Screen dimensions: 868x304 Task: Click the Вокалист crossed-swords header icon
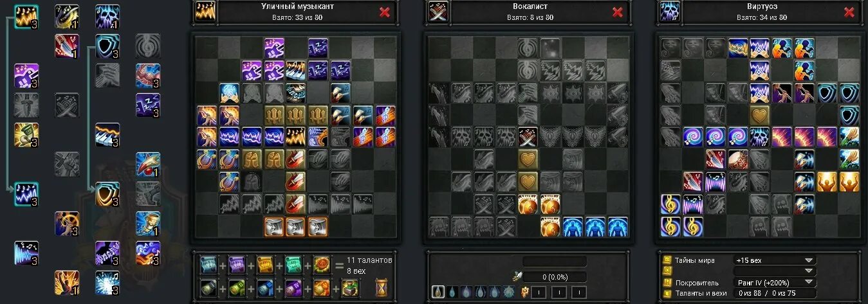(x=438, y=12)
